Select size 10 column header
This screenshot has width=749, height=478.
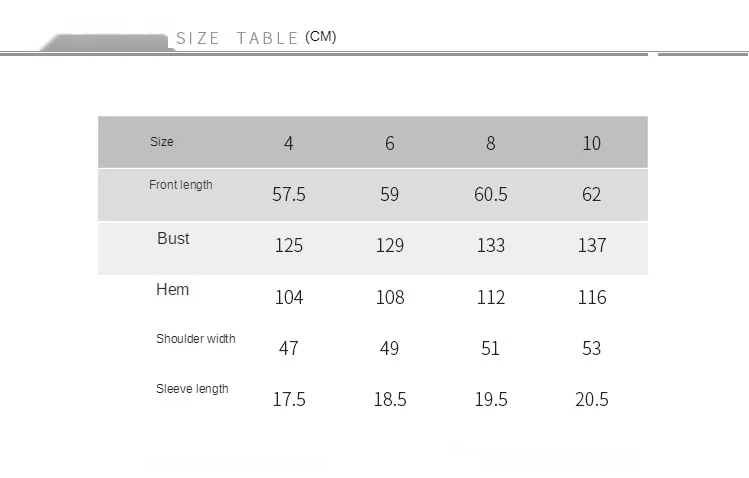[x=591, y=143]
